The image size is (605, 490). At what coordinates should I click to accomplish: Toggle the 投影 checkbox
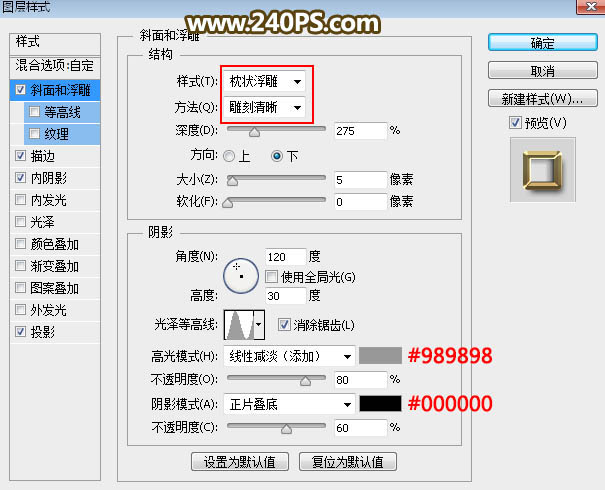tap(20, 332)
